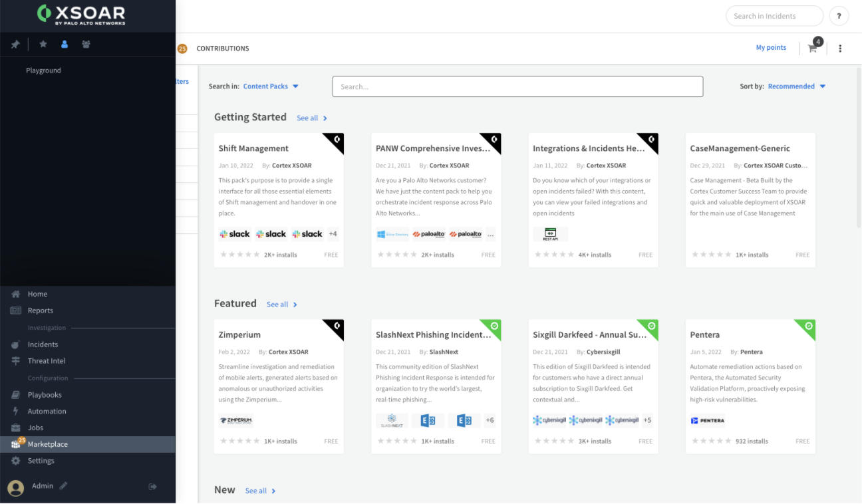This screenshot has width=862, height=504.
Task: Click the REST API integration logo
Action: [x=551, y=234]
